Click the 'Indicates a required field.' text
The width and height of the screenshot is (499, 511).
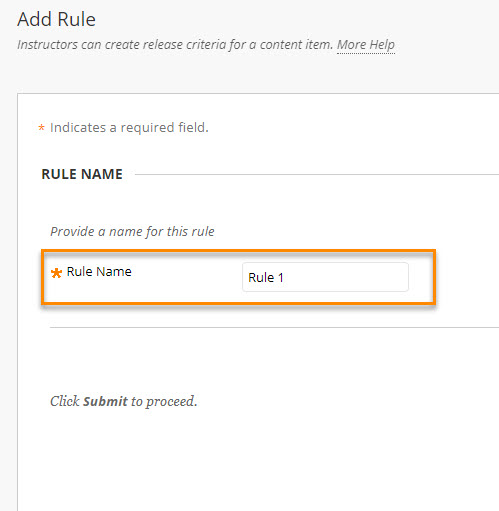pyautogui.click(x=129, y=127)
